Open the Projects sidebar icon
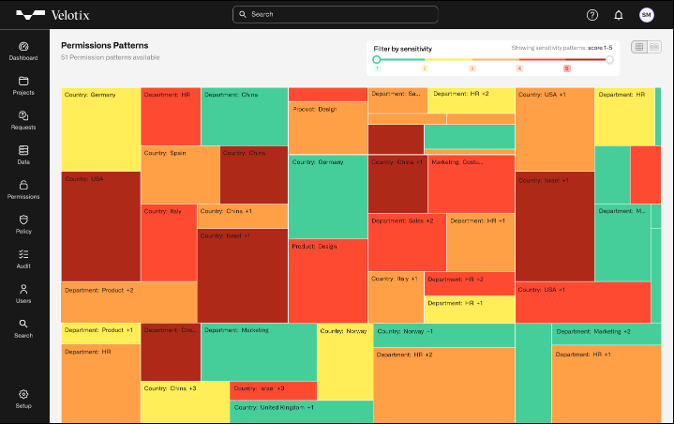This screenshot has height=424, width=674. click(23, 81)
